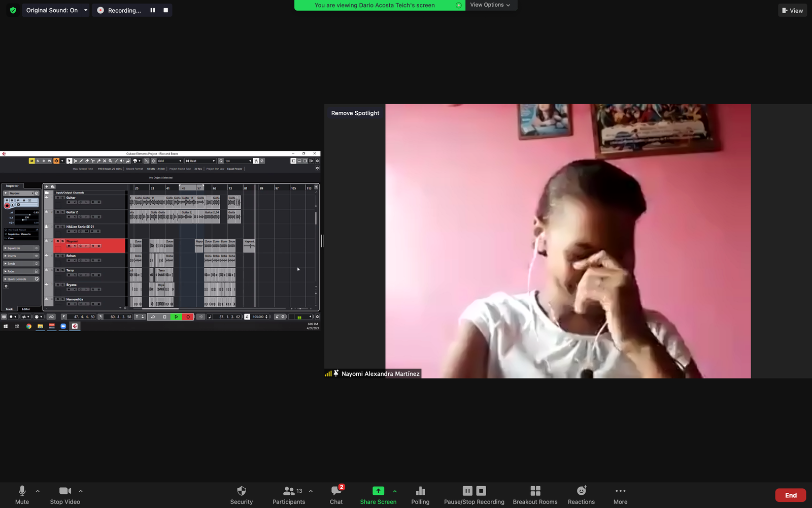Open the Reactions picker
Viewport: 812px width, 508px height.
(x=581, y=495)
